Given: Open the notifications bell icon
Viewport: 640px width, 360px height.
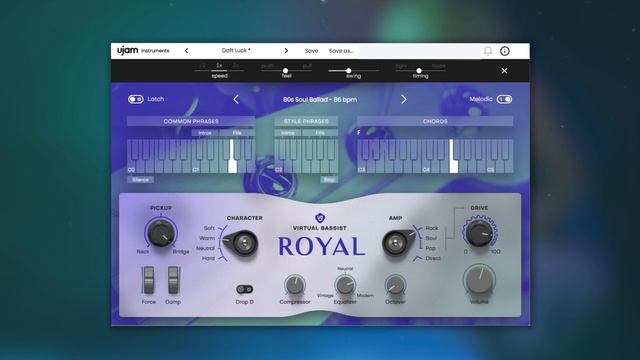Looking at the screenshot, I should tap(488, 51).
